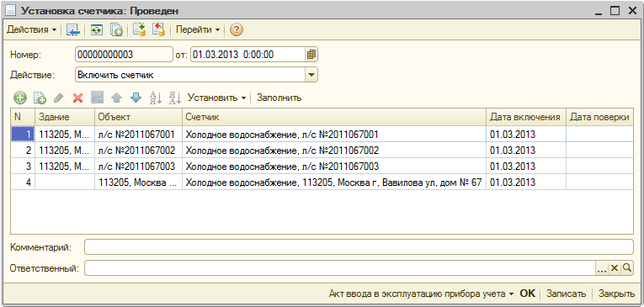Viewport: 644px width, 307px height.
Task: Move row up with the up arrow icon
Action: pos(117,98)
